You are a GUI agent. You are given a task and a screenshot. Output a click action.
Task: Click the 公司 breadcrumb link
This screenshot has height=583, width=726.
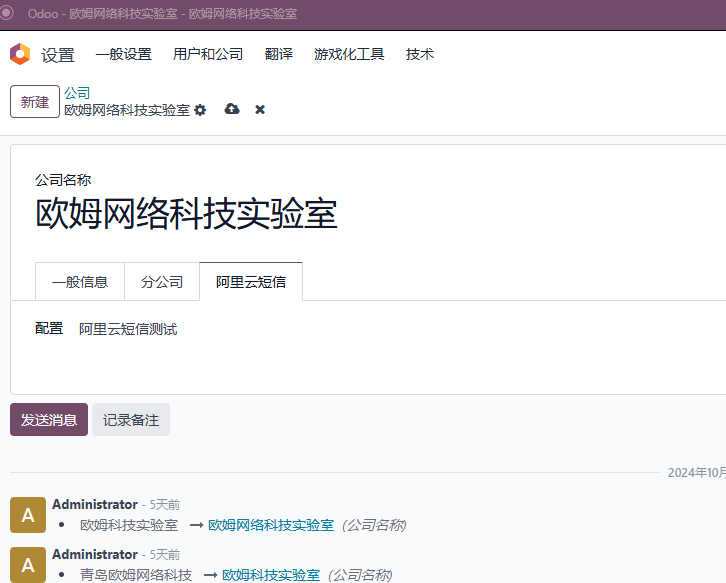pyautogui.click(x=77, y=93)
